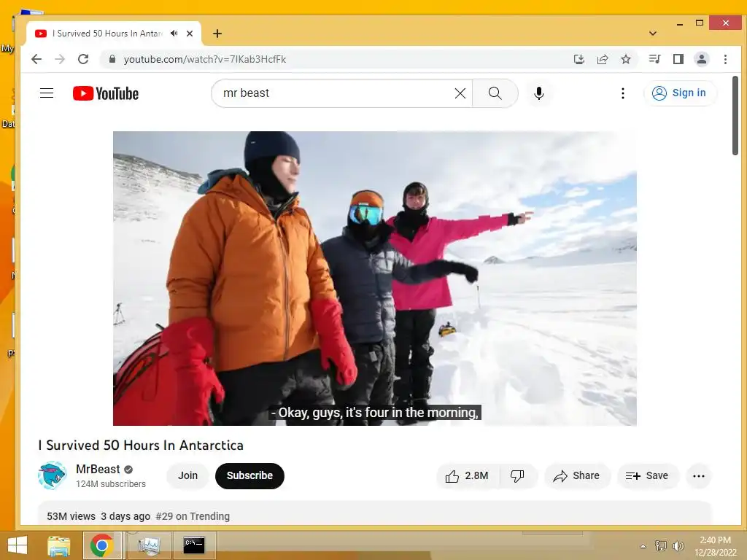Go to the YouTube home logo
The image size is (747, 560).
click(x=106, y=93)
